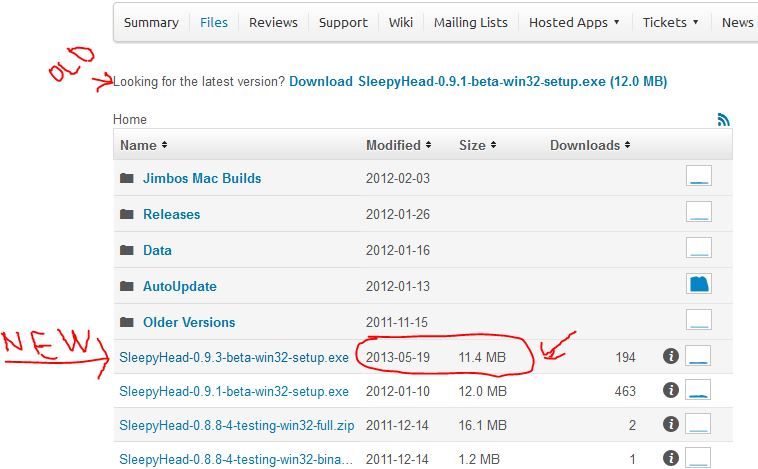Image resolution: width=758 pixels, height=469 pixels.
Task: Open the RSS feed icon
Action: pyautogui.click(x=723, y=119)
